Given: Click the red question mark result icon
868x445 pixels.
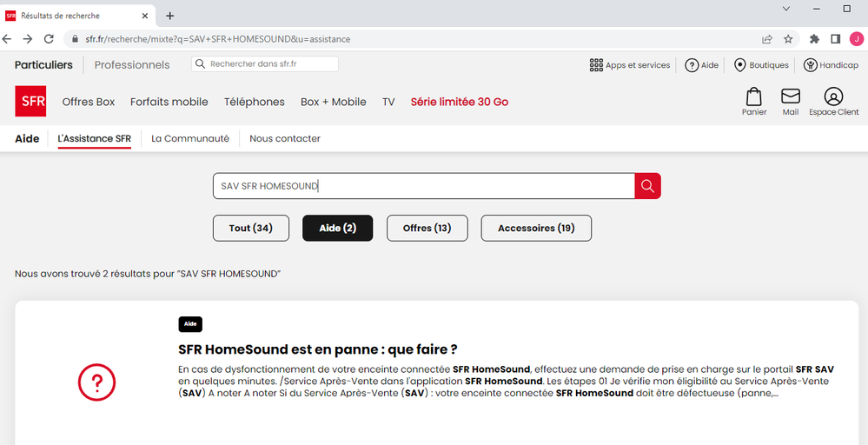Looking at the screenshot, I should 96,382.
